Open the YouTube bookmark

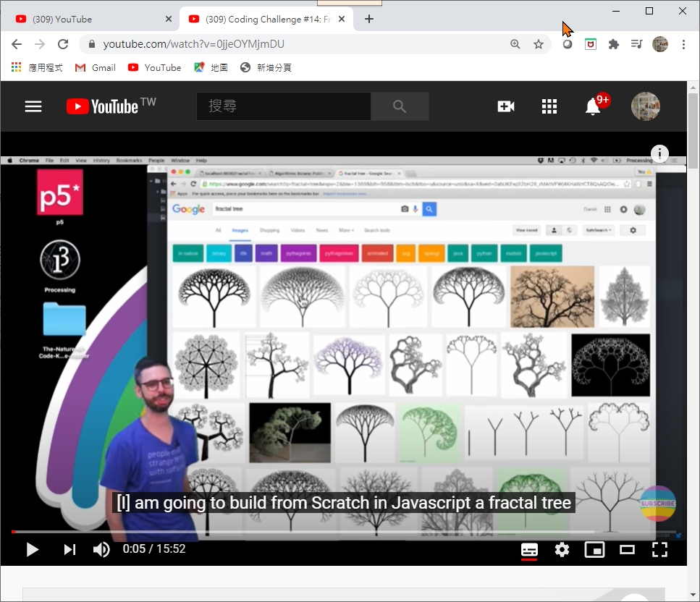point(154,67)
